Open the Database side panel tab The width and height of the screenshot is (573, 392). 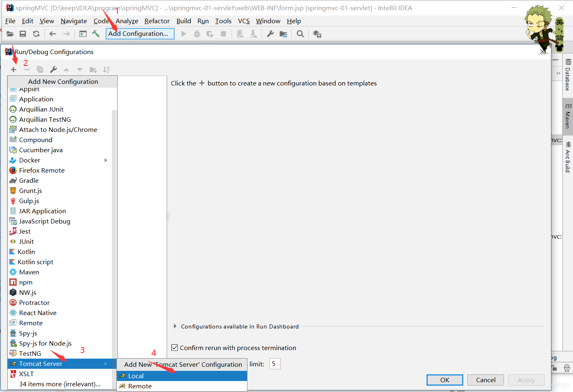point(568,75)
